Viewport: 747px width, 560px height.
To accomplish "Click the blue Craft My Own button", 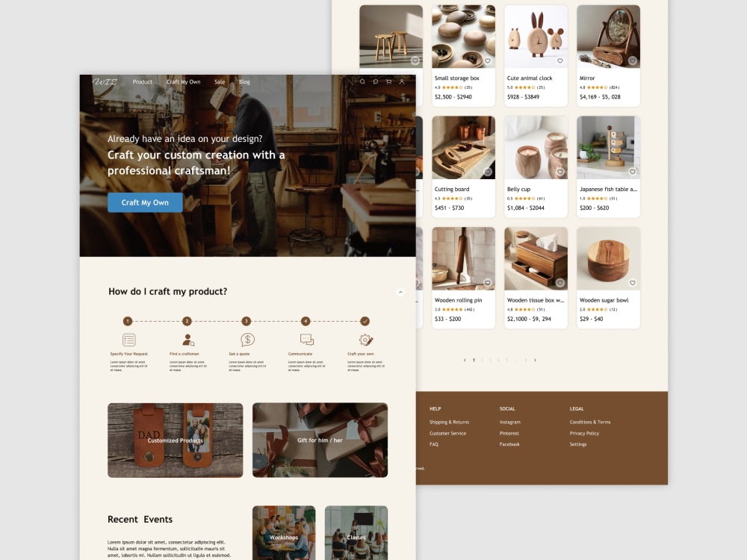I will [x=145, y=202].
